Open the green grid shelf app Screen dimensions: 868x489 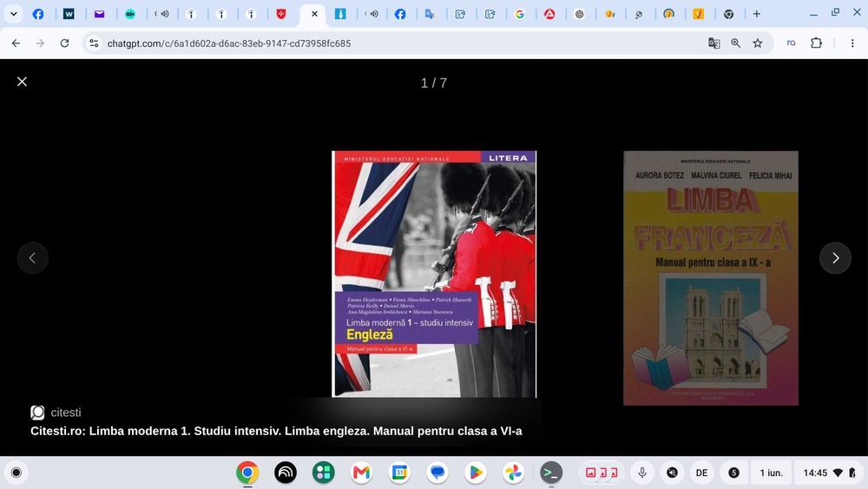coord(323,472)
